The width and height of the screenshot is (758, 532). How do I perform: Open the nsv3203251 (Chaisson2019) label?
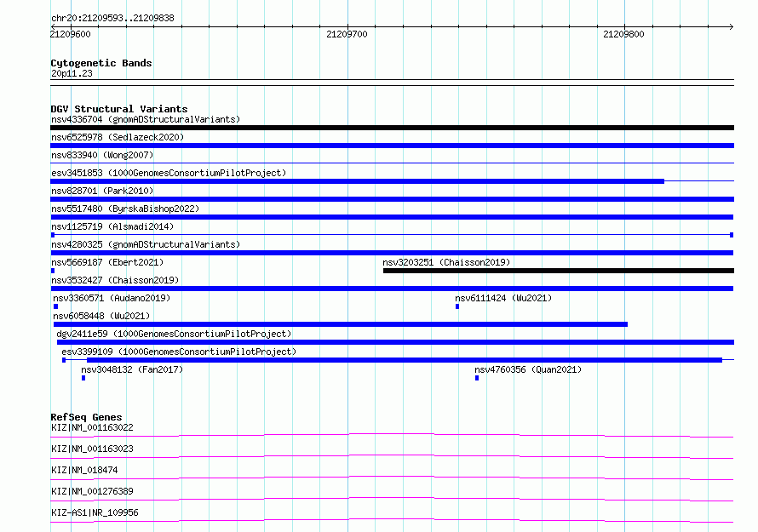446,262
